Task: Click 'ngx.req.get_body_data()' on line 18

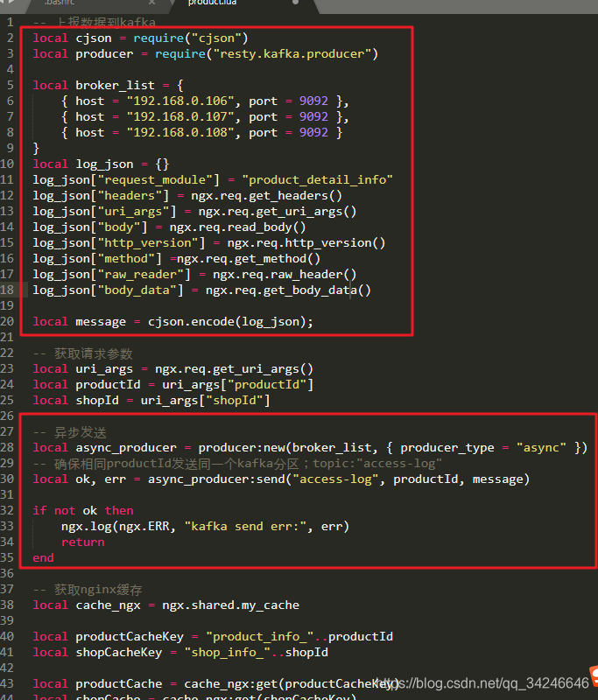Action: click(x=288, y=290)
